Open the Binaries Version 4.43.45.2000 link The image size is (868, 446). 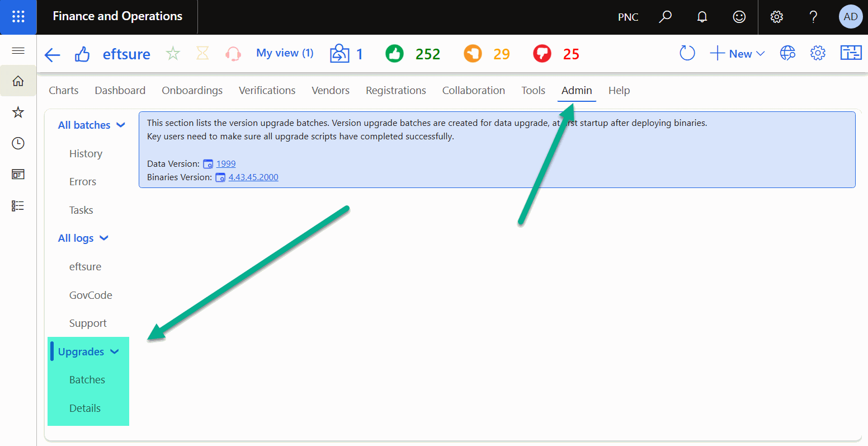tap(253, 177)
